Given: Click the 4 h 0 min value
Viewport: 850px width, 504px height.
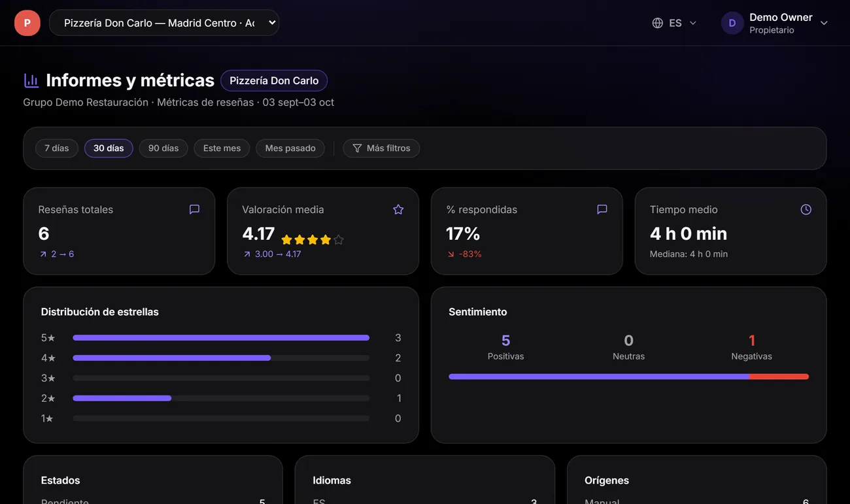Looking at the screenshot, I should click(x=688, y=233).
